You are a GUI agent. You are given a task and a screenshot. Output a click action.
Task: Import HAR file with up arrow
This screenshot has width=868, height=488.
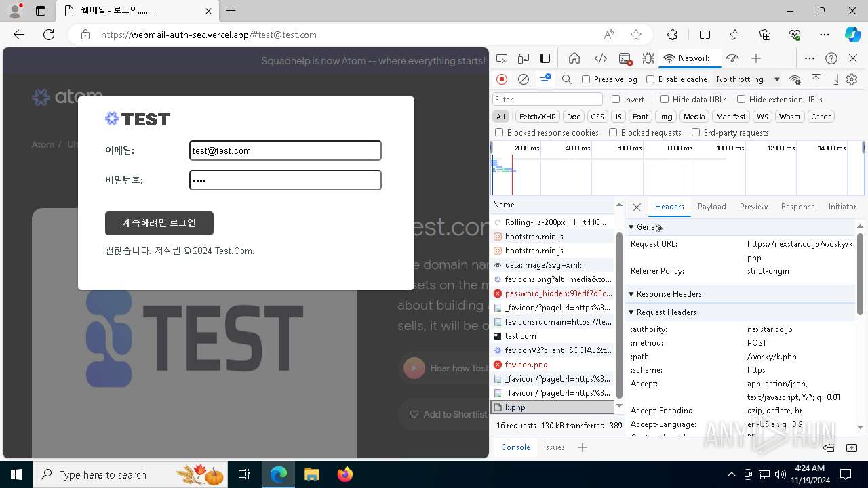[816, 79]
